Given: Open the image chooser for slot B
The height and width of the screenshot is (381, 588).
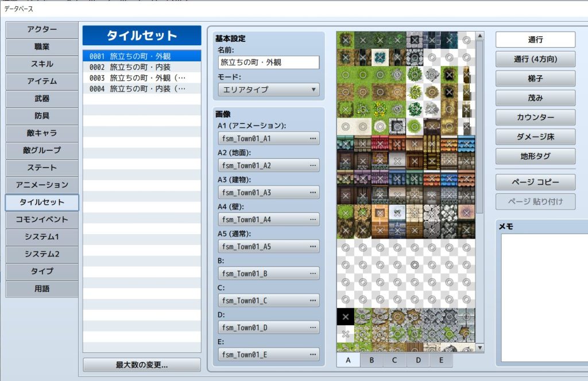Looking at the screenshot, I should (312, 273).
